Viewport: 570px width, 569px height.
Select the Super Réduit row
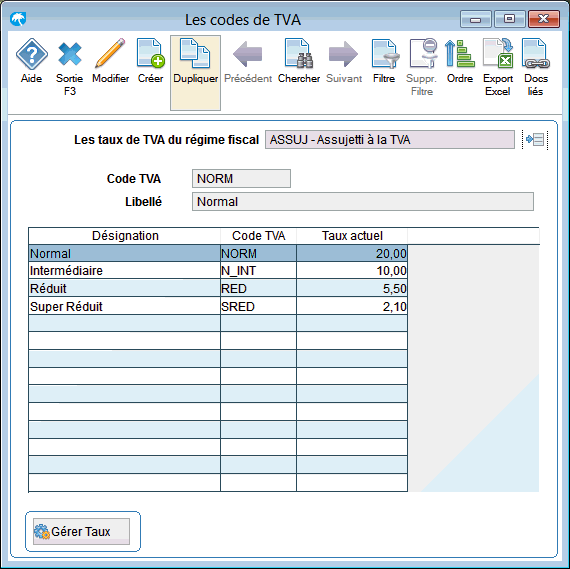218,306
